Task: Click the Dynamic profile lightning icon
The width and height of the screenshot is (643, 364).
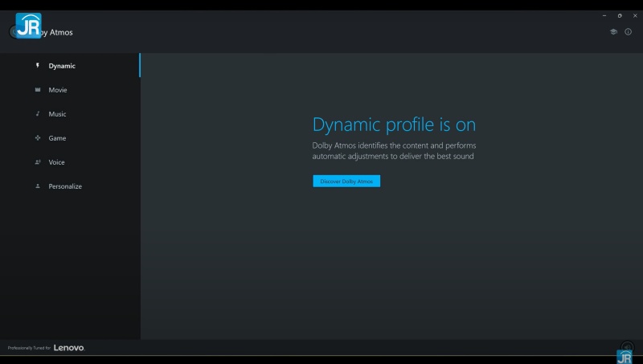Action: pos(38,66)
